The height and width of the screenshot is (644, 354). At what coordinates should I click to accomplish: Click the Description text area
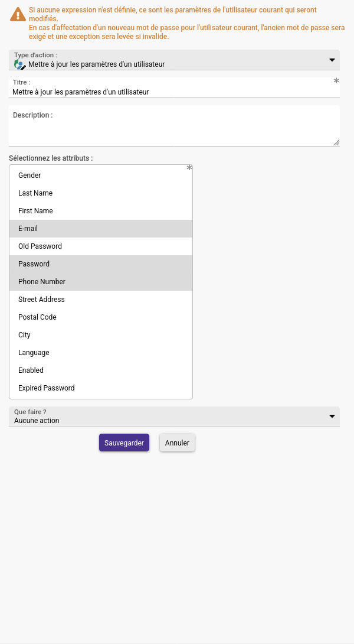point(174,126)
